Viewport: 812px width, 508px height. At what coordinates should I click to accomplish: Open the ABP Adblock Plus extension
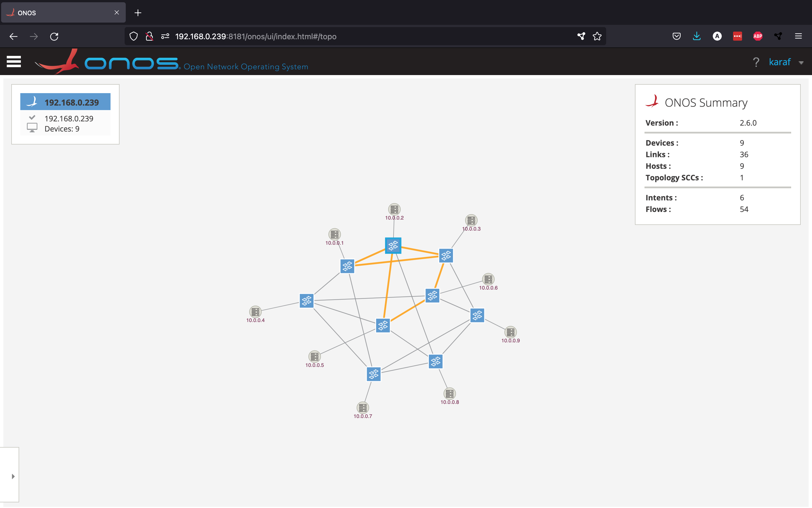pyautogui.click(x=758, y=36)
